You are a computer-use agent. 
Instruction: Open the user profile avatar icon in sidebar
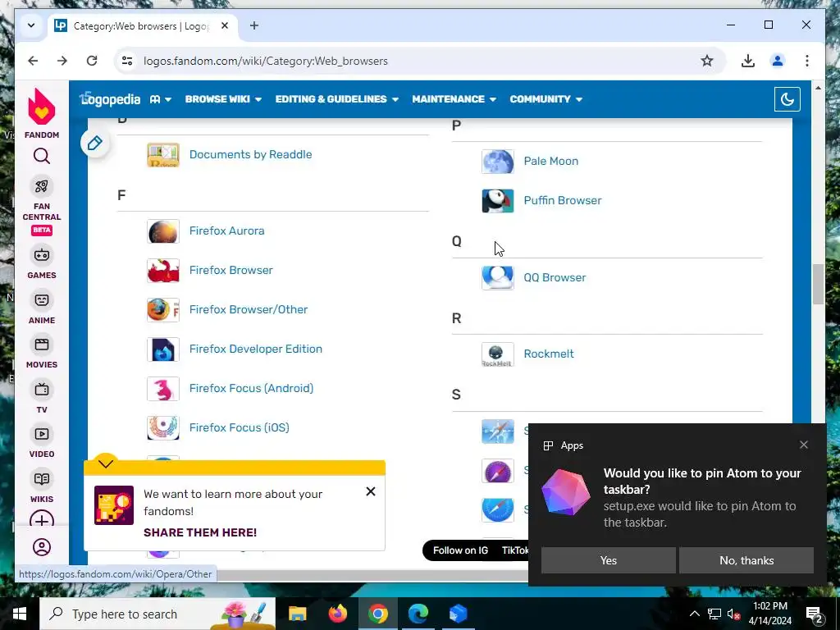42,547
